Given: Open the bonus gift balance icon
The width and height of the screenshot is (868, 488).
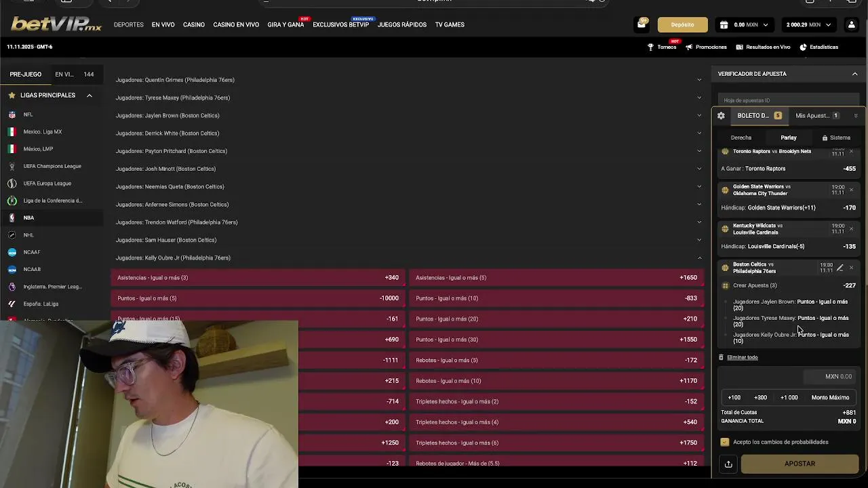Looking at the screenshot, I should click(724, 24).
